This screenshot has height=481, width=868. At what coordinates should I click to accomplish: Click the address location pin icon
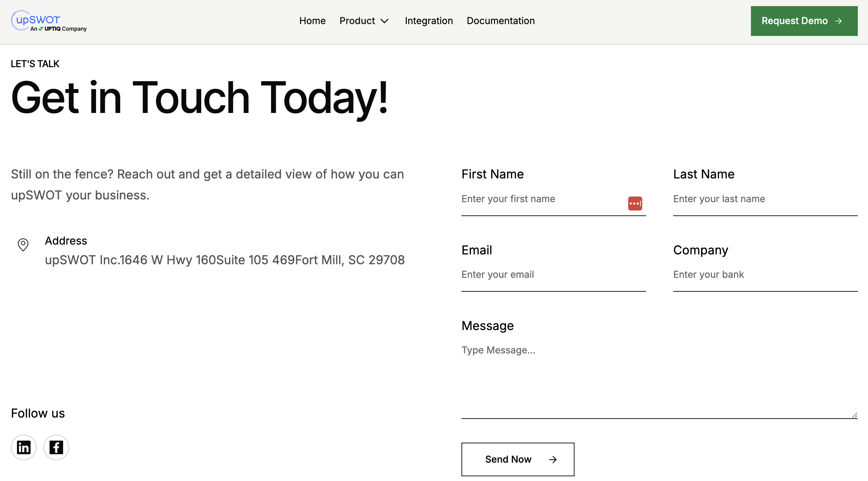pos(23,245)
